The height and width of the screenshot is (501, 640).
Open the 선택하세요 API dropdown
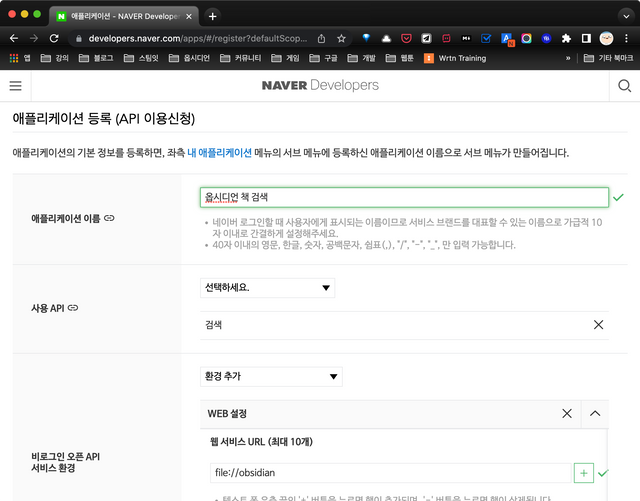coord(267,288)
